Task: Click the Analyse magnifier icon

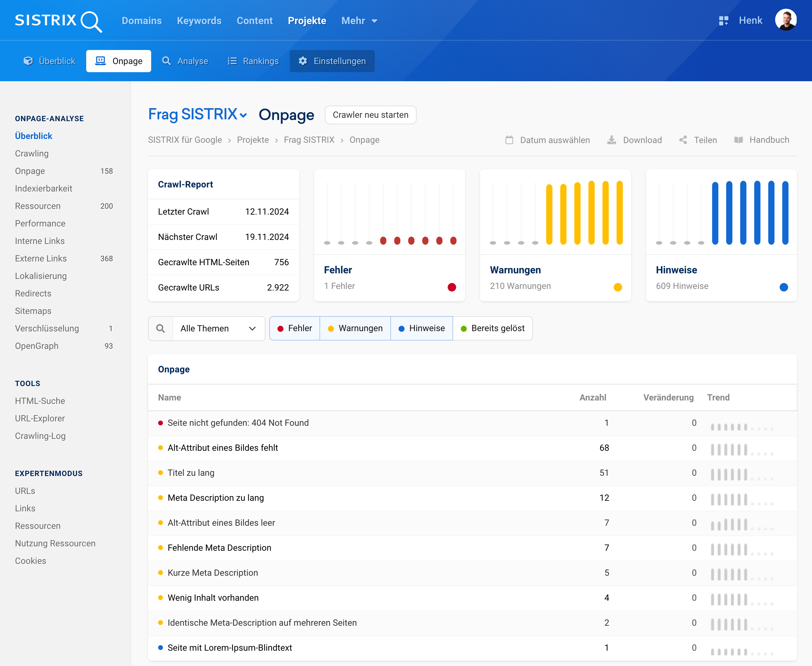Action: 166,61
